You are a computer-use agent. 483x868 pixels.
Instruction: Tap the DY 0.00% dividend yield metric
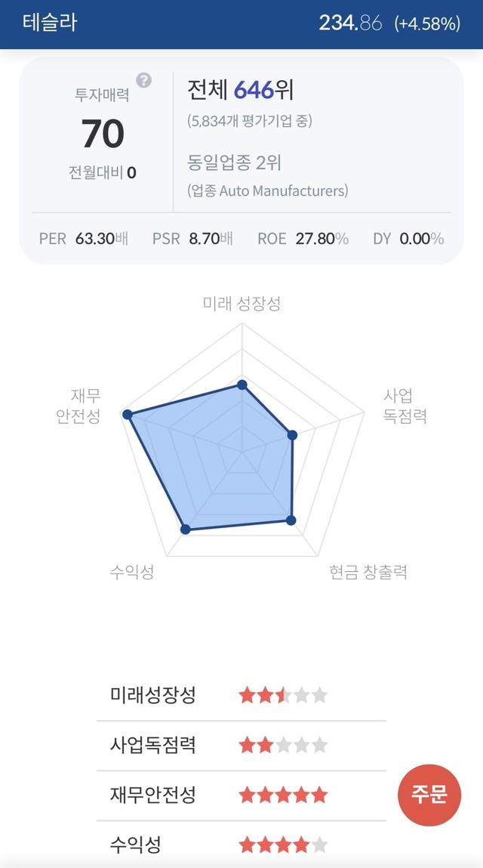pyautogui.click(x=408, y=239)
